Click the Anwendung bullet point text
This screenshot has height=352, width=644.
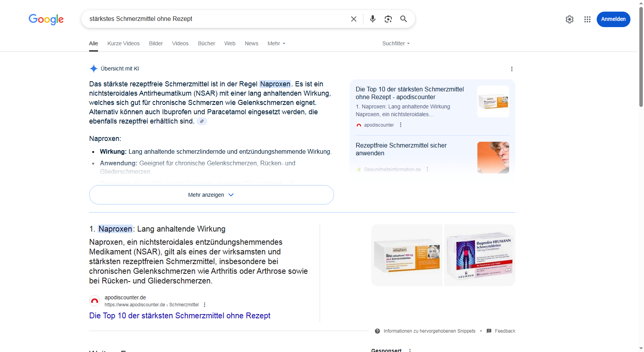198,167
